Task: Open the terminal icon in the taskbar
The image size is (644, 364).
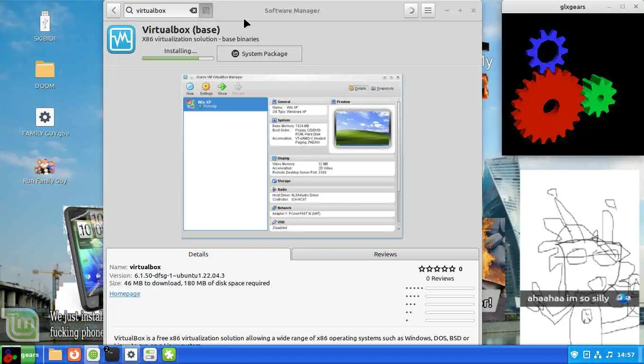Action: point(112,355)
